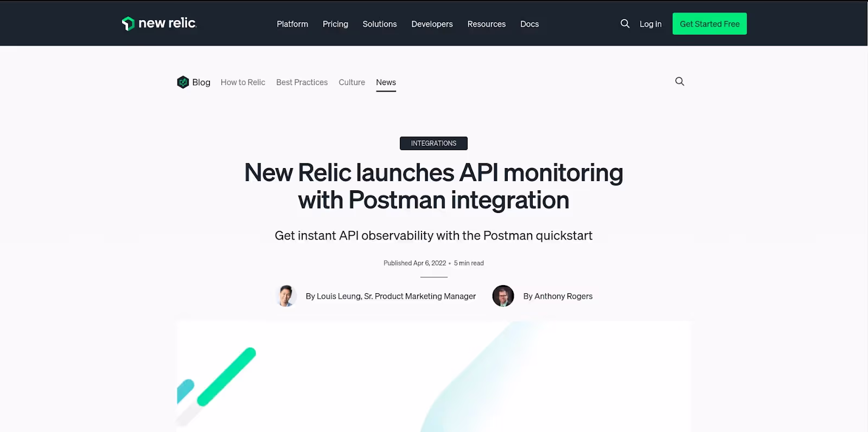Click the blog search magnifier icon
The width and height of the screenshot is (868, 432).
pos(679,81)
